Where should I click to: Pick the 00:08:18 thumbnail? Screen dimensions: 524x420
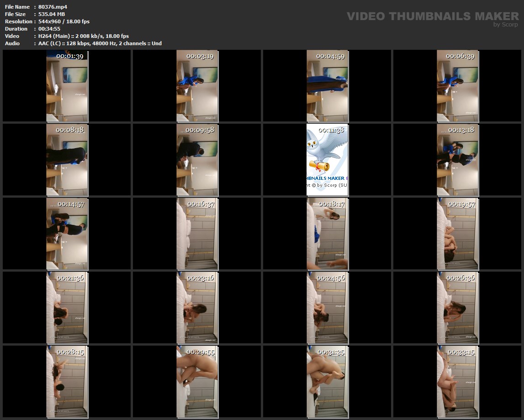coord(67,160)
